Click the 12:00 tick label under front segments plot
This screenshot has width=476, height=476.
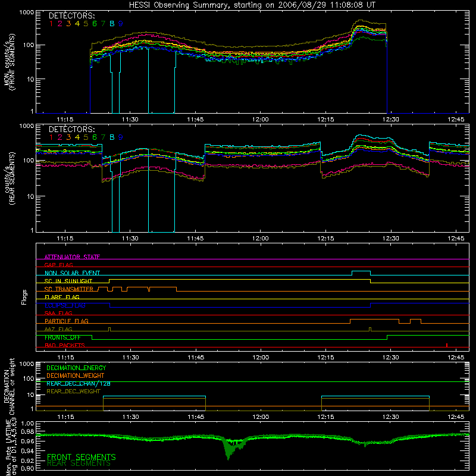click(261, 120)
